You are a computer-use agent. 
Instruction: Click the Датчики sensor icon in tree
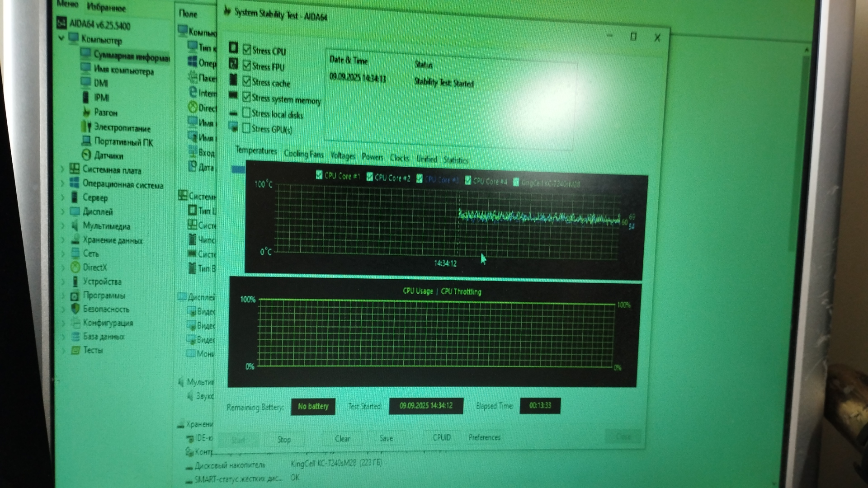pos(86,155)
